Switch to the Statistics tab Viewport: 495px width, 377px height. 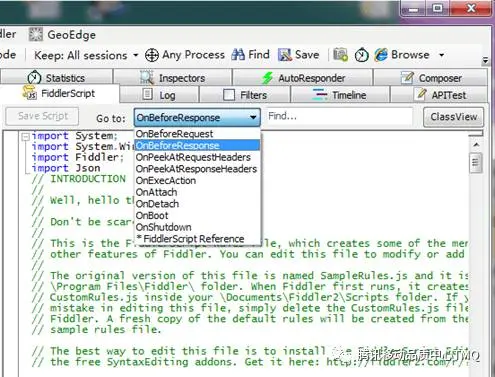[57, 78]
